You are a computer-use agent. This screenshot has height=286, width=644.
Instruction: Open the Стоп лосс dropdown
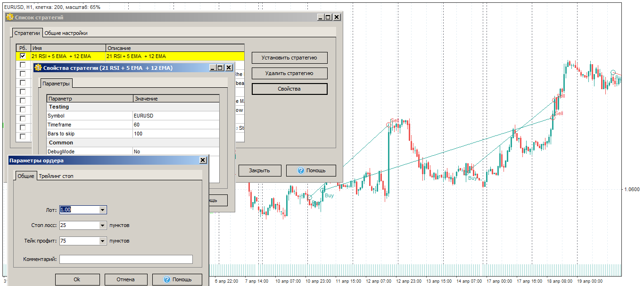pyautogui.click(x=102, y=225)
